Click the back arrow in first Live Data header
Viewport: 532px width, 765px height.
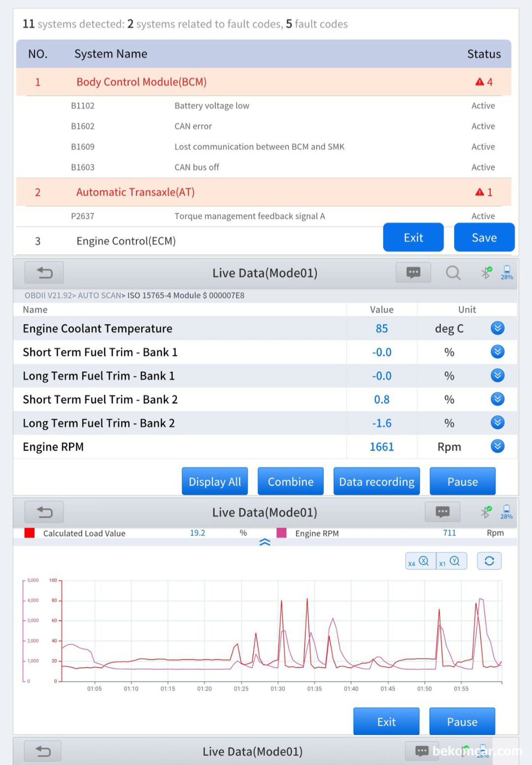click(x=44, y=272)
